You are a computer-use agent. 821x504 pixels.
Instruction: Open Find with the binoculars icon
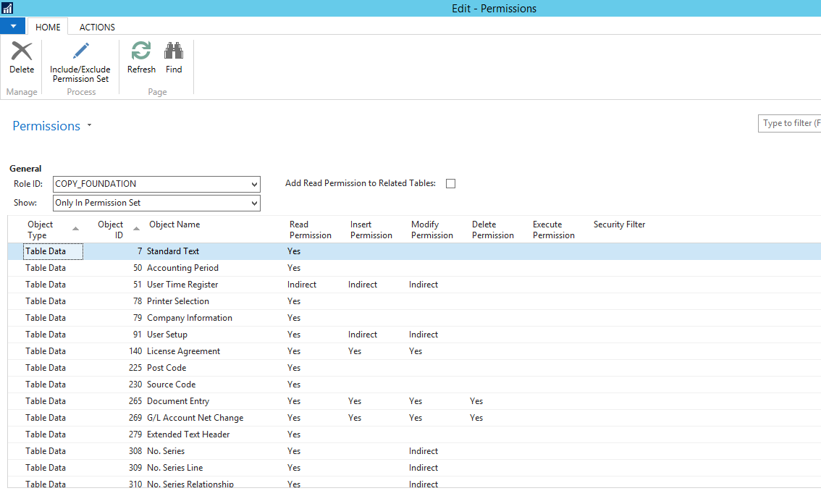(x=174, y=52)
